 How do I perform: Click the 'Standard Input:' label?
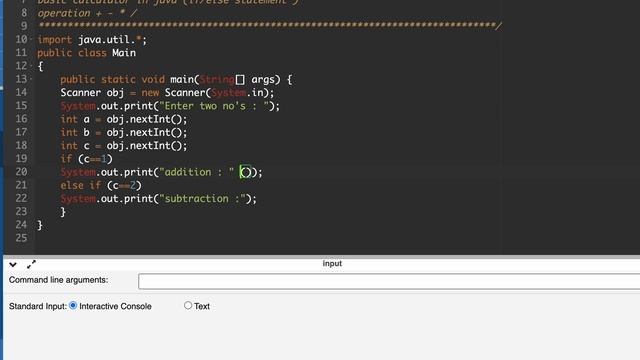tap(38, 306)
